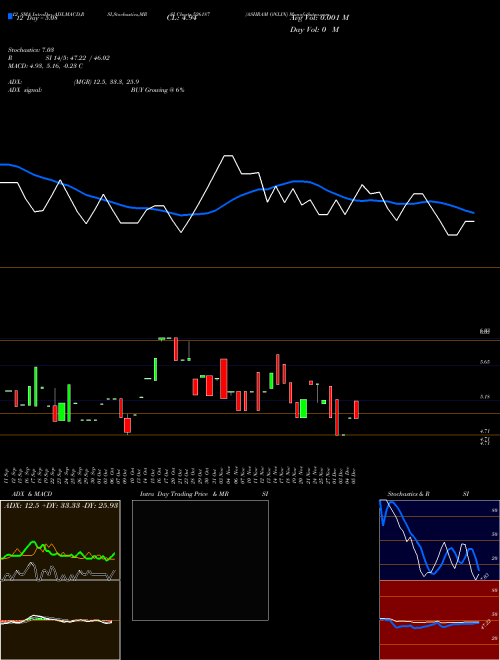Select the 'Stochastics: 7.68' reading

31,50
